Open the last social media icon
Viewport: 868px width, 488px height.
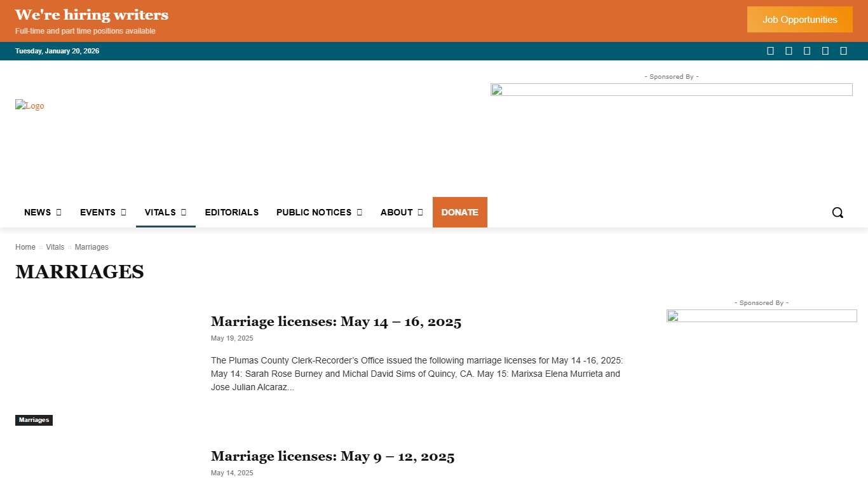(x=844, y=50)
